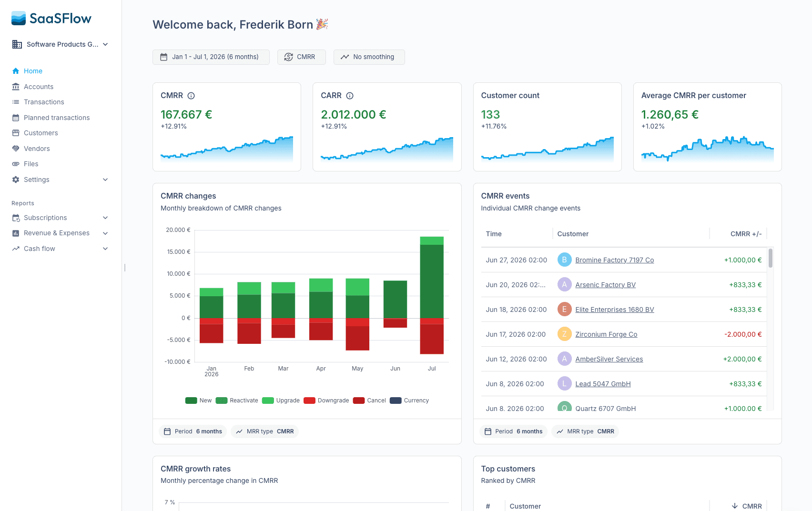Open Lead 5047 GmbH customer link
This screenshot has width=812, height=511.
click(603, 384)
